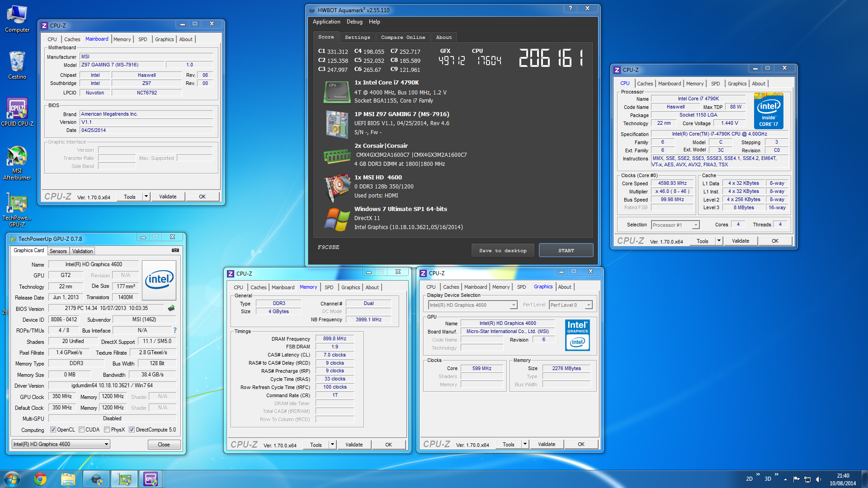The image size is (868, 488).
Task: Click the Intel logo in GPU-Z
Action: (x=159, y=280)
